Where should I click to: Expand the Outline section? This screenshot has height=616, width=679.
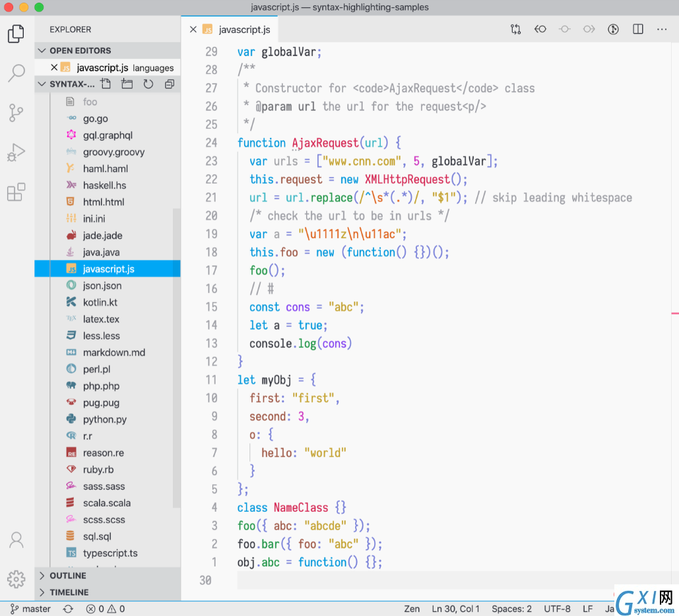click(x=108, y=575)
